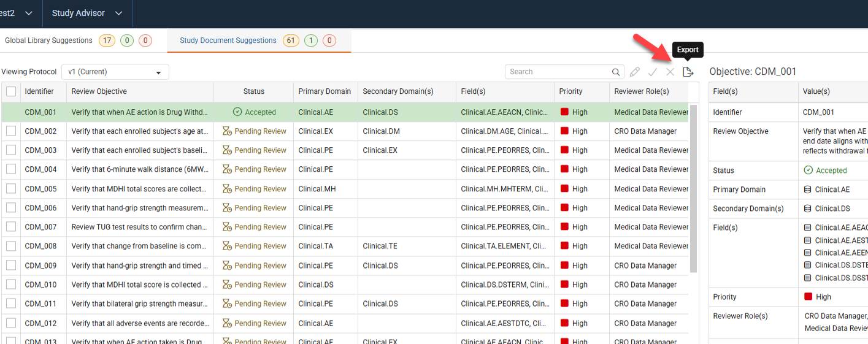Expand the Study Advisor menu chevron
Screen dimensions: 868x344
119,13
